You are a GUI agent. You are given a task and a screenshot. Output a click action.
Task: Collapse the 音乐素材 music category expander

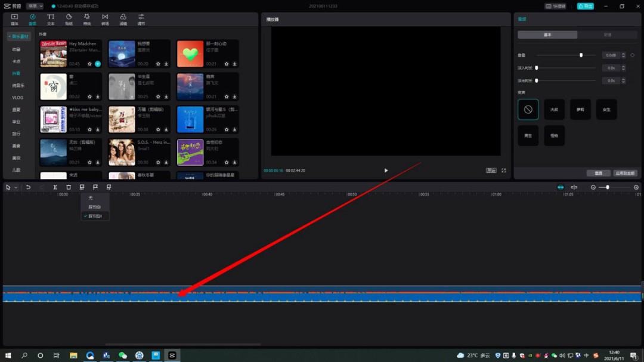[x=18, y=36]
